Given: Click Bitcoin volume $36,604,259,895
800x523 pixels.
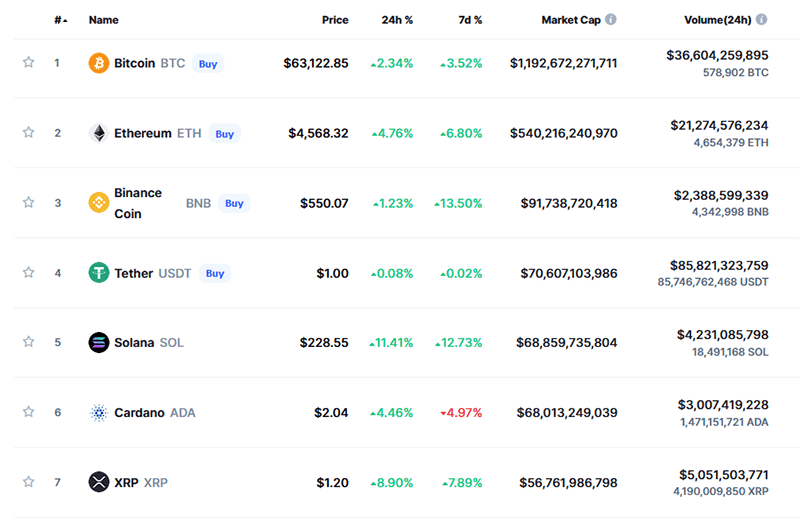Looking at the screenshot, I should pyautogui.click(x=717, y=55).
